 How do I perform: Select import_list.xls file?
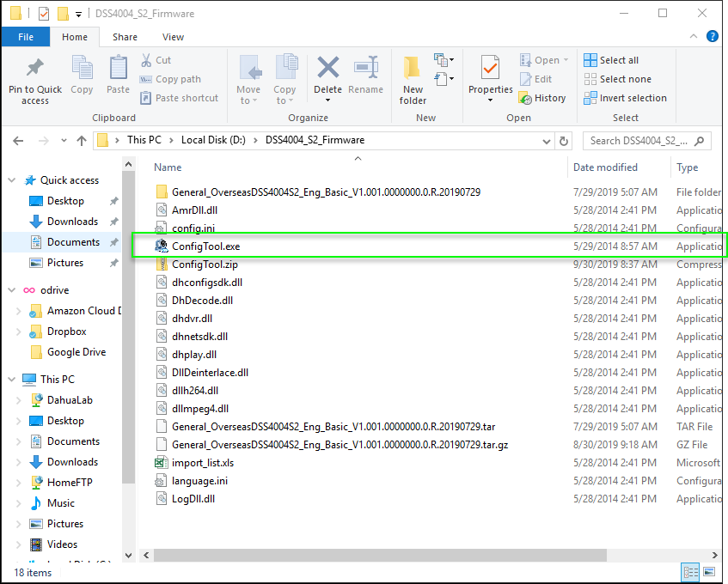pos(203,463)
